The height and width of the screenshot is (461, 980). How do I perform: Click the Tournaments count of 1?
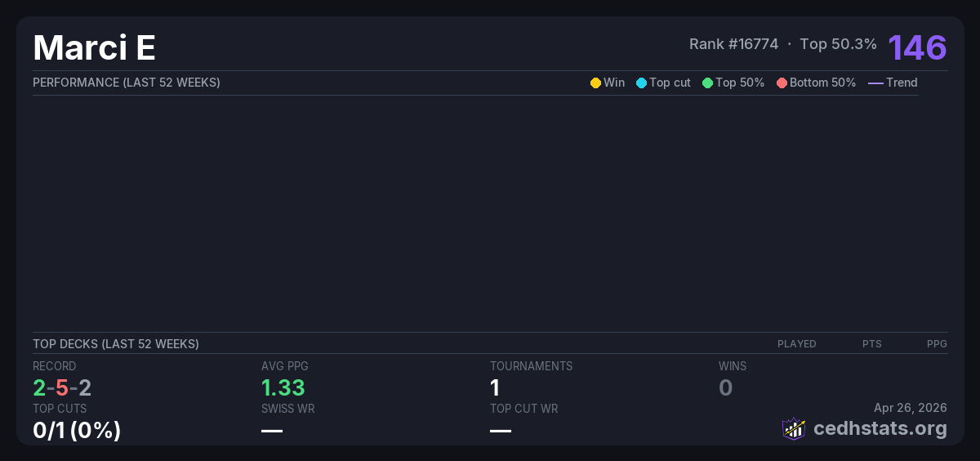495,388
